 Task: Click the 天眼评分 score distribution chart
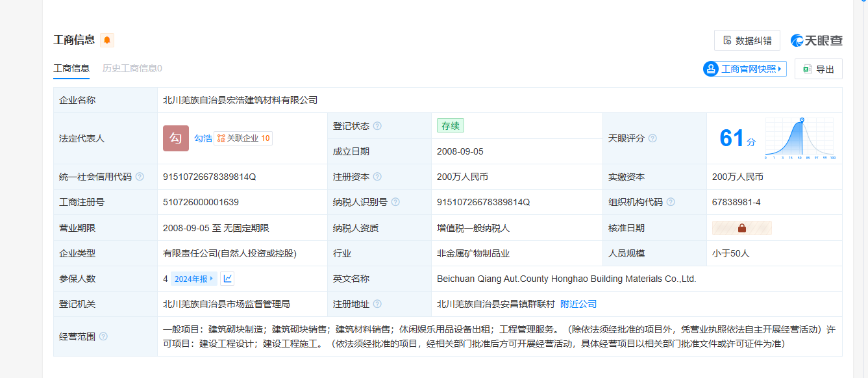(799, 138)
